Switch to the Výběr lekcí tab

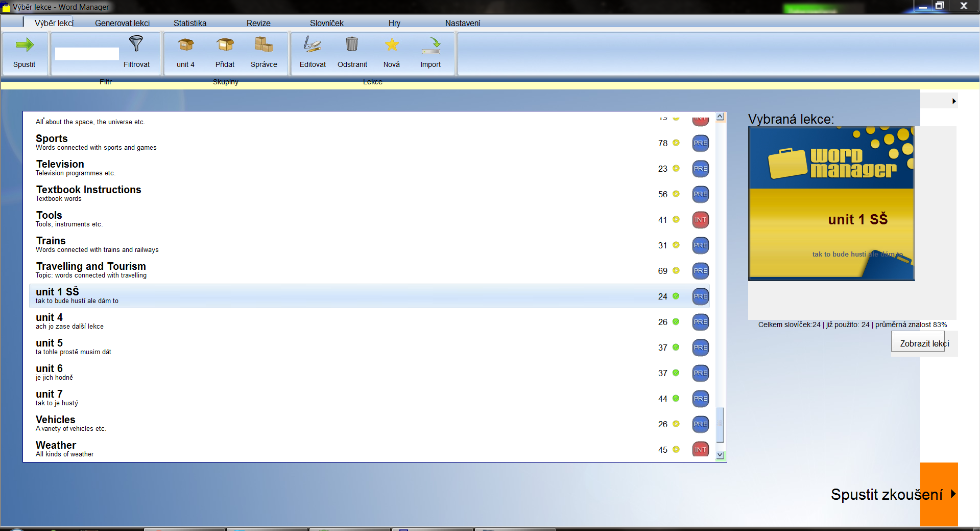pos(54,23)
